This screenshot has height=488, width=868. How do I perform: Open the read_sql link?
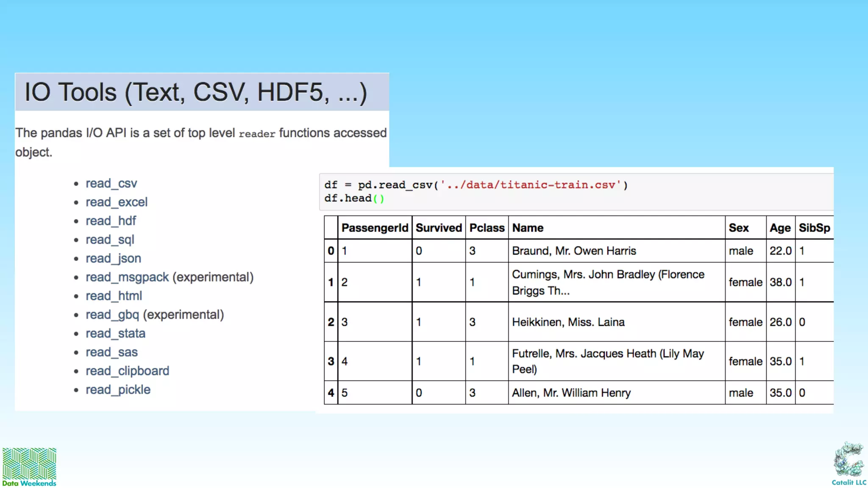click(110, 240)
